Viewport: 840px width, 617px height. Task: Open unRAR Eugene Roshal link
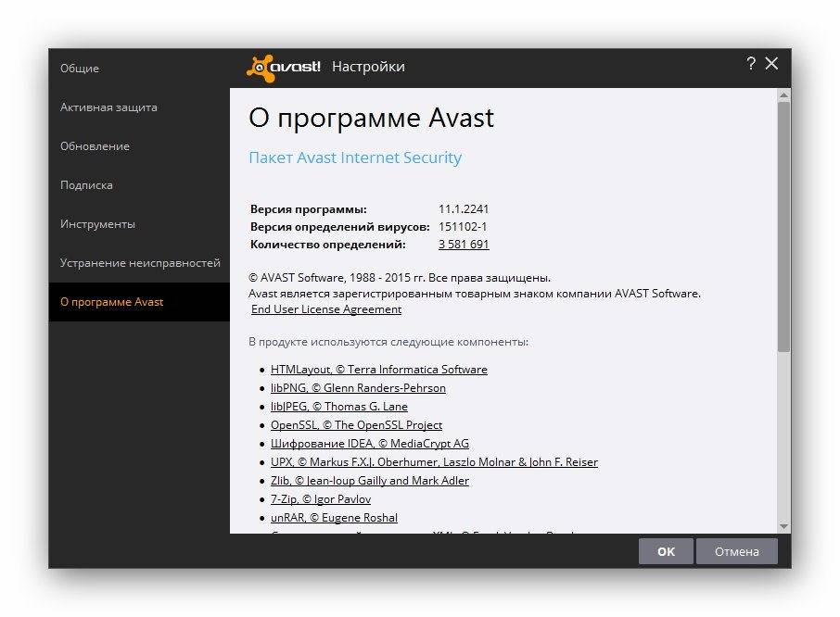point(334,518)
